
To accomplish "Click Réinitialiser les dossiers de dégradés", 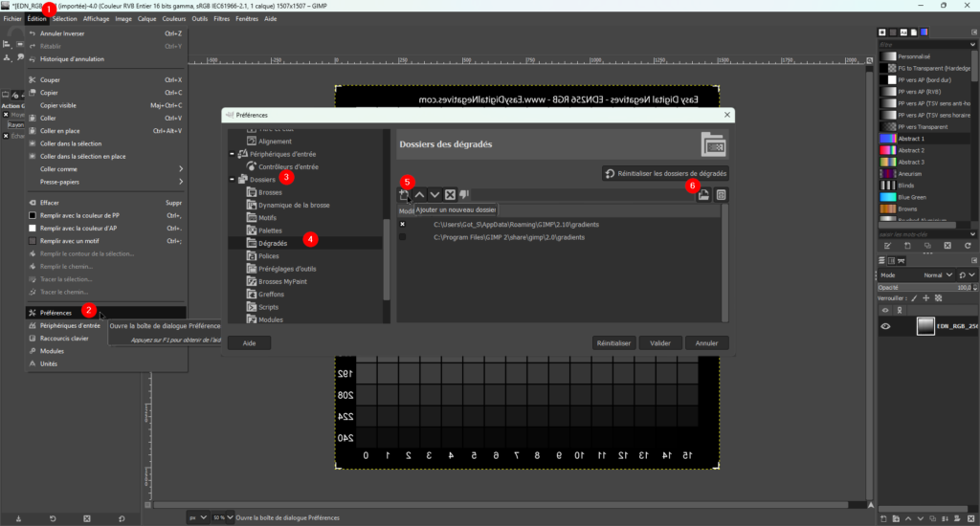I will 666,174.
